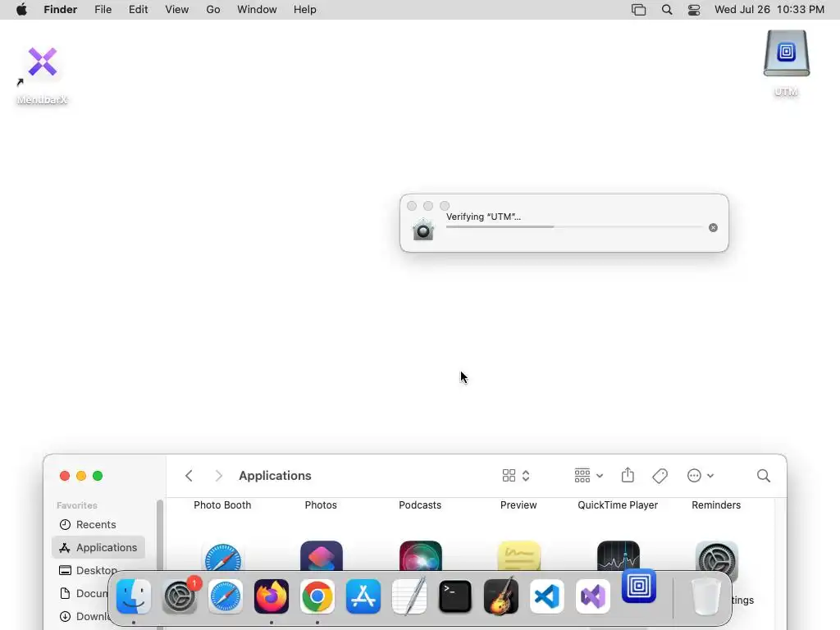Open System Settings with badge from Dock
840x630 pixels.
point(180,596)
